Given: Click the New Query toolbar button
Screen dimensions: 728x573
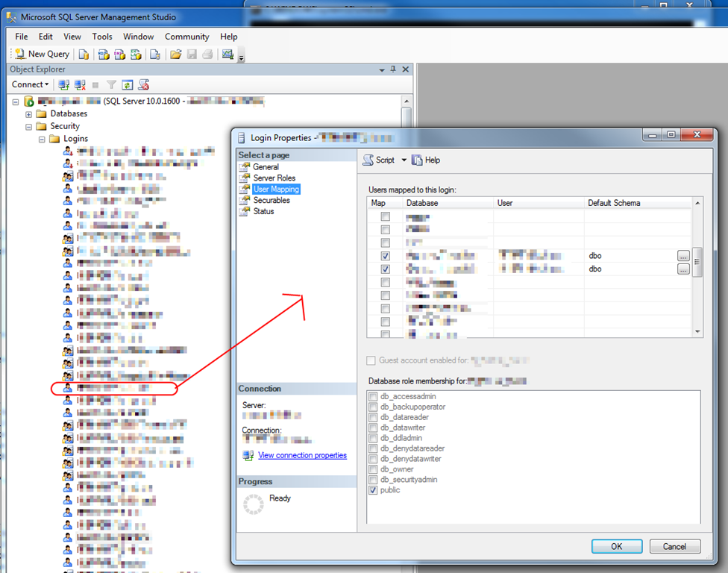Looking at the screenshot, I should point(42,54).
